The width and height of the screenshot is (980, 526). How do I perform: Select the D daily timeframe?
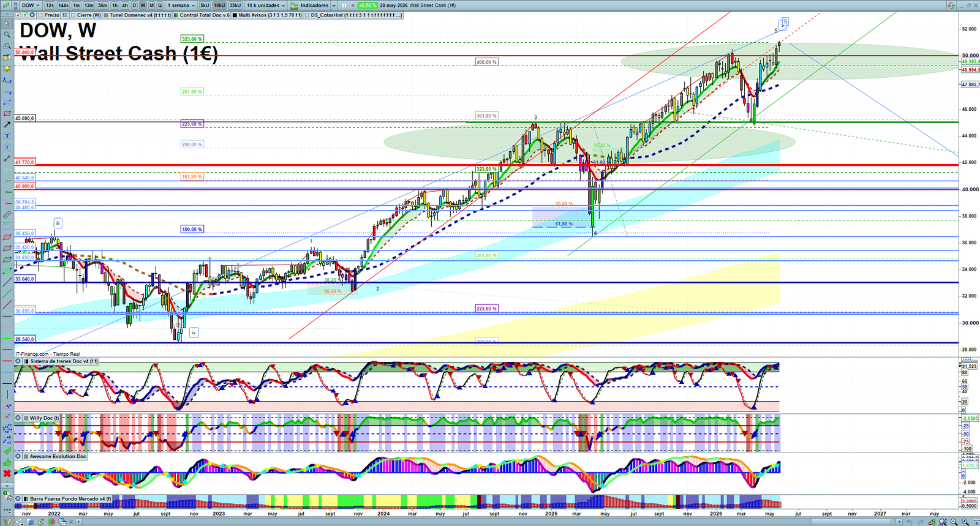click(134, 5)
